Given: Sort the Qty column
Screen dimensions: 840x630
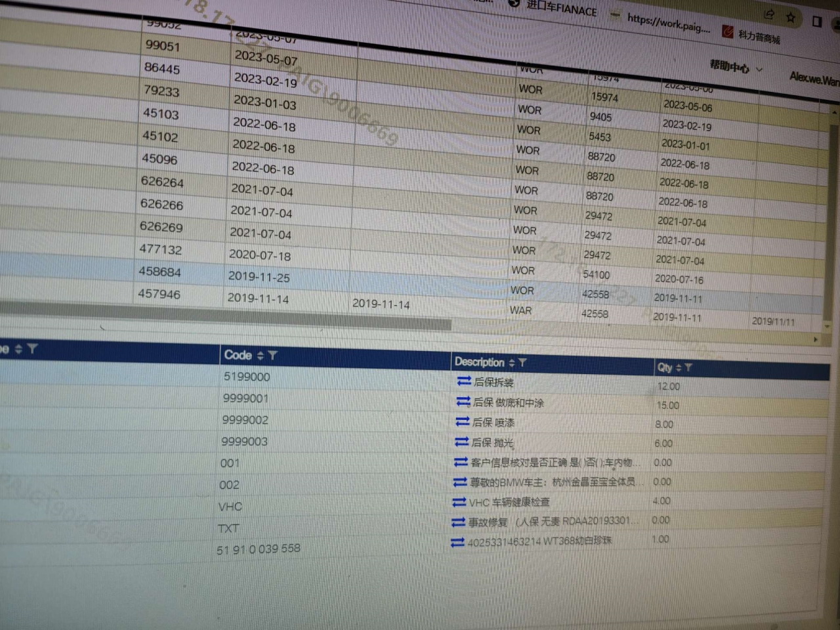Looking at the screenshot, I should [x=678, y=367].
